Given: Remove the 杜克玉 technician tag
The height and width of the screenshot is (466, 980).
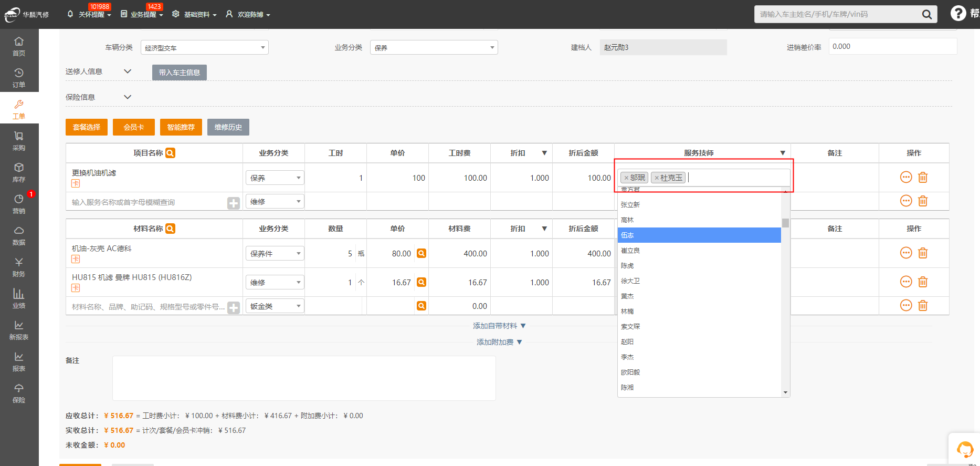Looking at the screenshot, I should [x=657, y=178].
